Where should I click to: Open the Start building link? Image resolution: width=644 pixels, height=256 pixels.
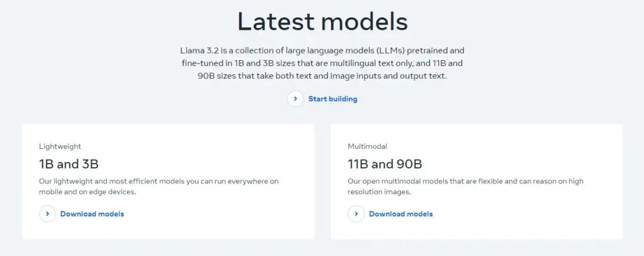(x=333, y=99)
